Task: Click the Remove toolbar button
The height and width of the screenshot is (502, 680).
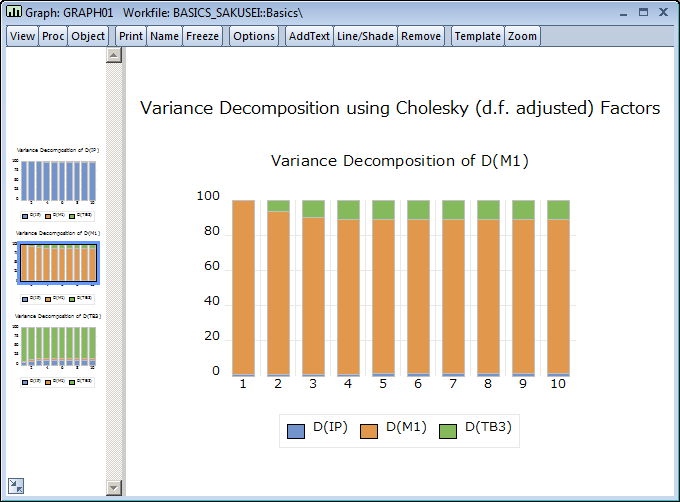Action: 420,36
